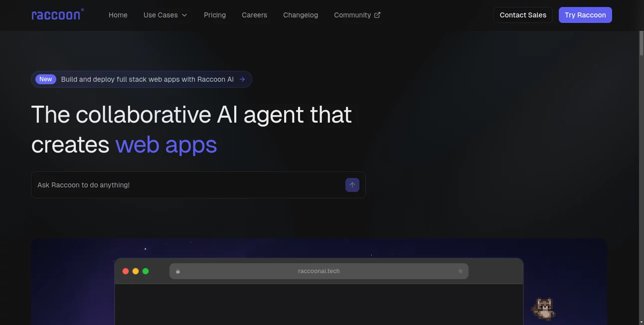
Task: Click the yellow traffic light in the browser mockup
Action: point(136,271)
